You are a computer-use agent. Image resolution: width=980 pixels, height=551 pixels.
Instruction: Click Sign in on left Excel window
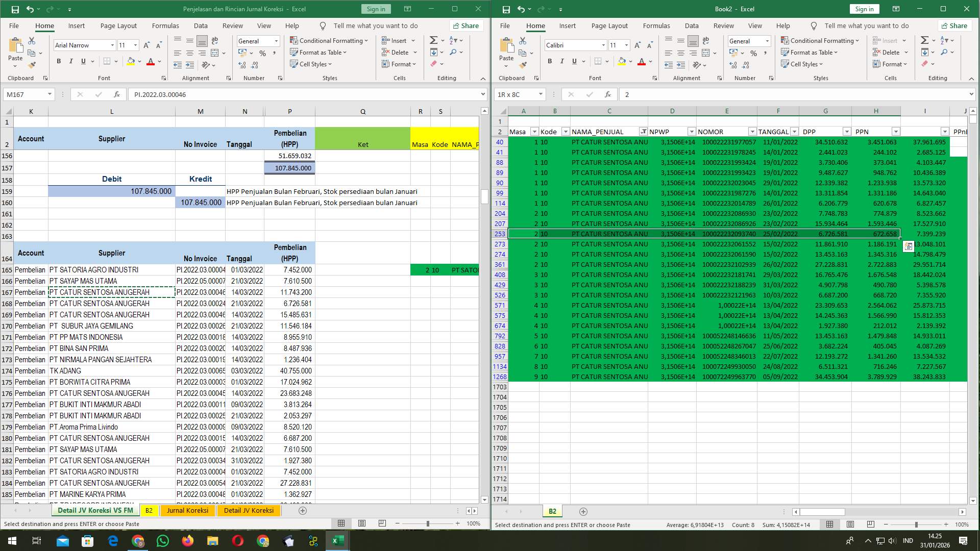pyautogui.click(x=376, y=9)
